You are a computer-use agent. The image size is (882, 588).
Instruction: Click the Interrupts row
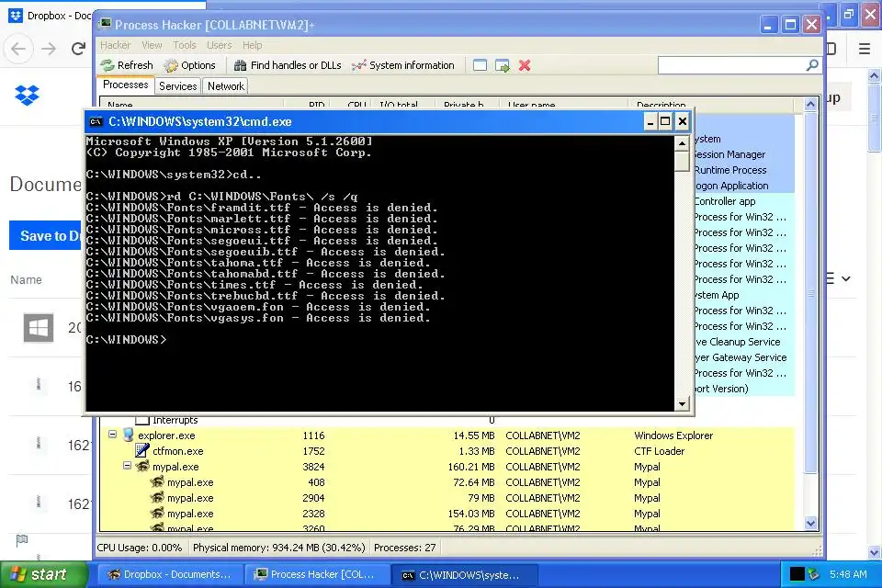pyautogui.click(x=447, y=420)
